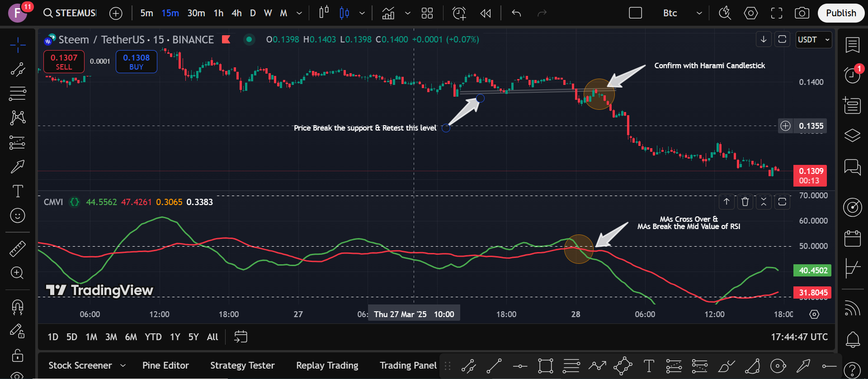Expand the Btc layout dropdown
868x379 pixels.
(x=699, y=13)
